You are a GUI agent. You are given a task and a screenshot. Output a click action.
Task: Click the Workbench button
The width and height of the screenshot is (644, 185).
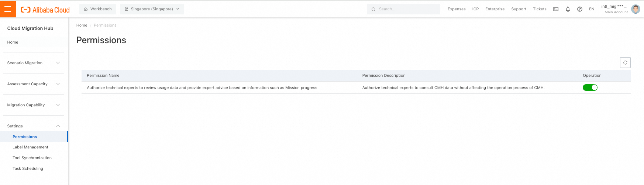click(x=98, y=9)
